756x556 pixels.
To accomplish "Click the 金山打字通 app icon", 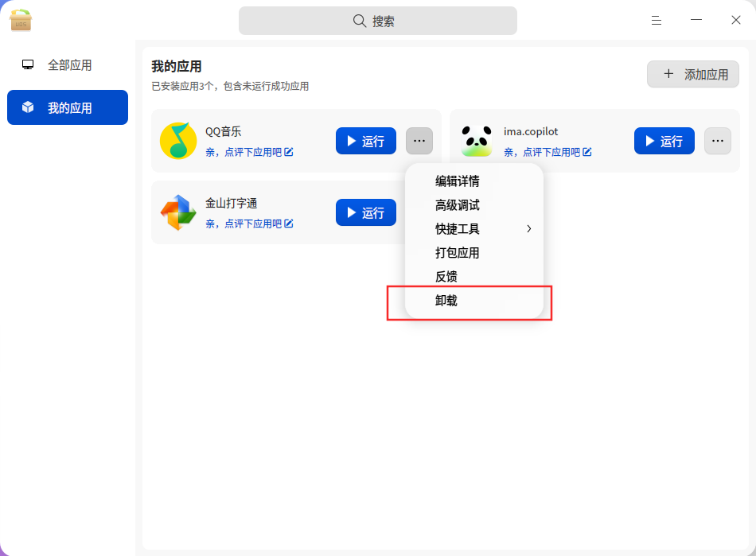I will coord(178,212).
